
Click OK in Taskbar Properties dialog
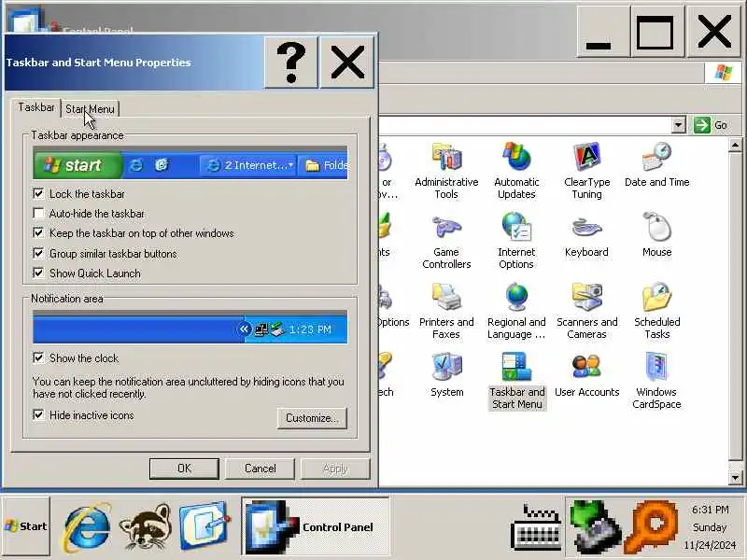[x=184, y=469]
